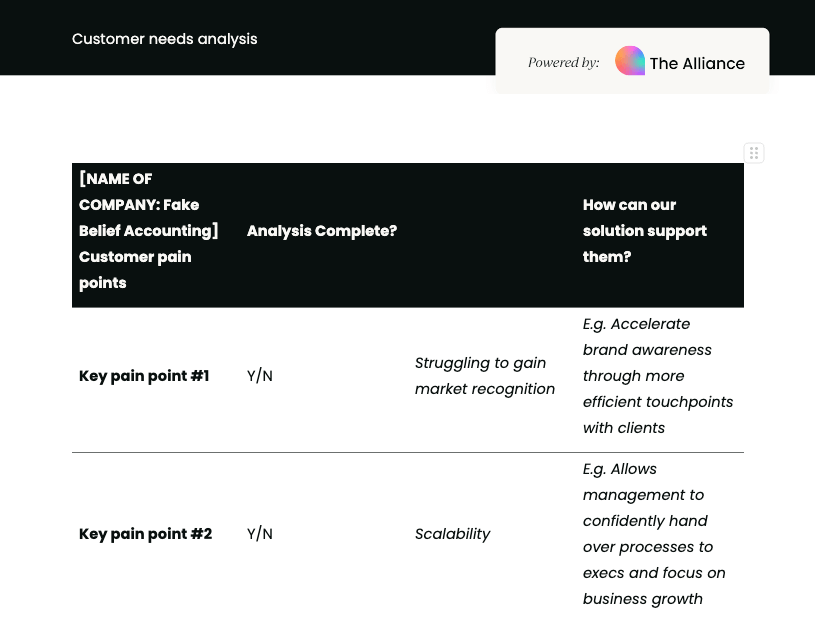Select the Key pain point #1 row label
The width and height of the screenshot is (815, 619).
click(x=144, y=376)
